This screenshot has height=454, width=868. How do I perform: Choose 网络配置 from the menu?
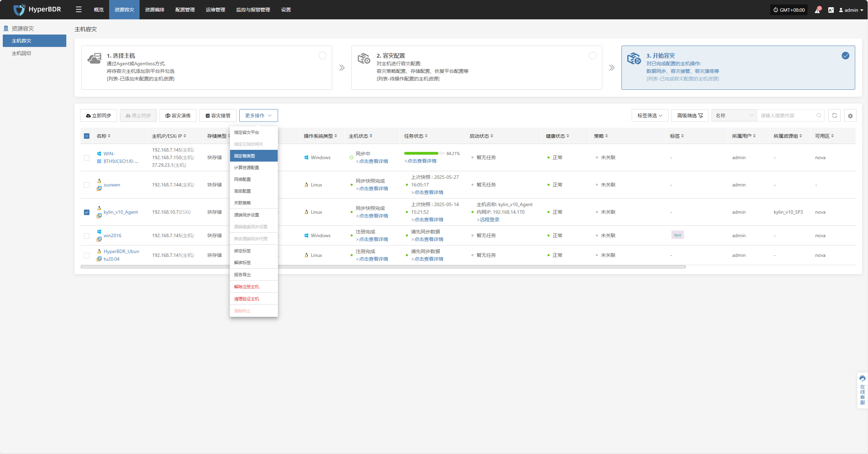[x=254, y=179]
